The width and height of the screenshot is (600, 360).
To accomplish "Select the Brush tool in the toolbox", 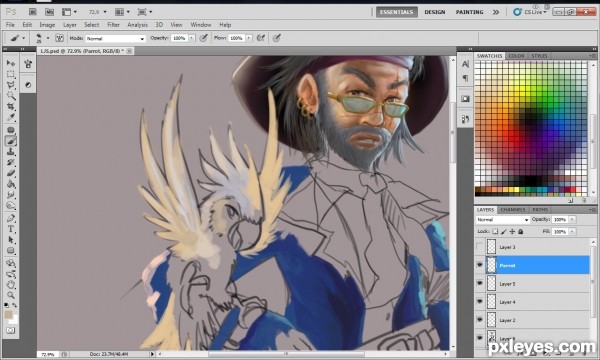I will coord(11,141).
